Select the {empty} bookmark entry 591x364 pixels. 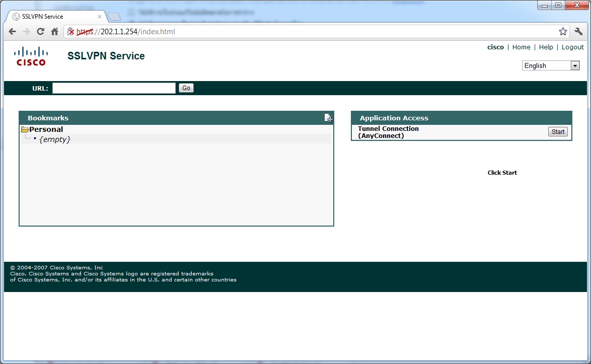pos(55,139)
